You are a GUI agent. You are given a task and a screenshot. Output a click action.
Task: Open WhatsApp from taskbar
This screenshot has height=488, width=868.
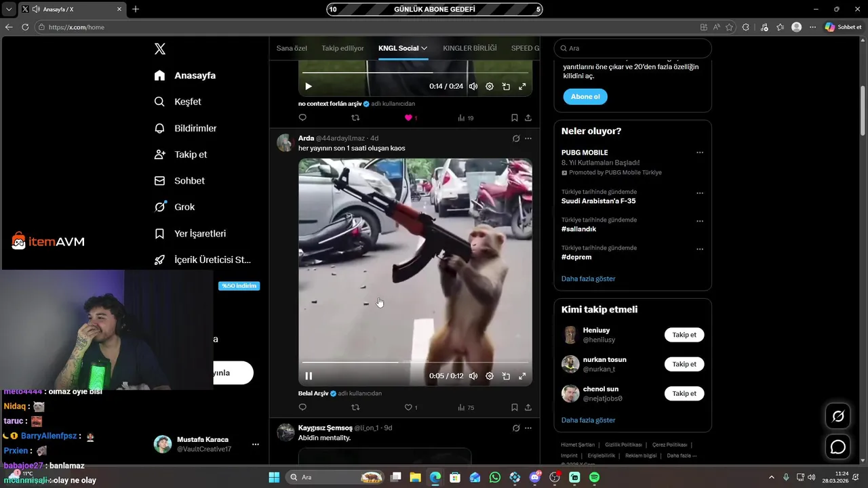pos(495,477)
